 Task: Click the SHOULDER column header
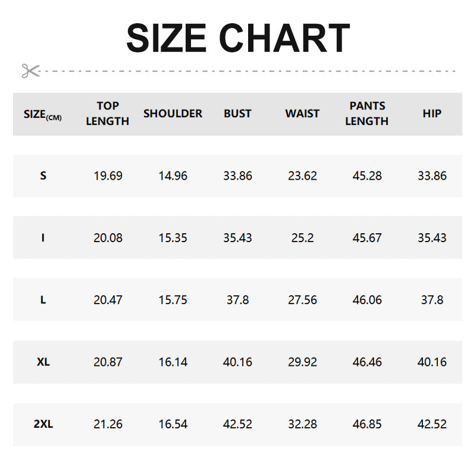pyautogui.click(x=173, y=114)
